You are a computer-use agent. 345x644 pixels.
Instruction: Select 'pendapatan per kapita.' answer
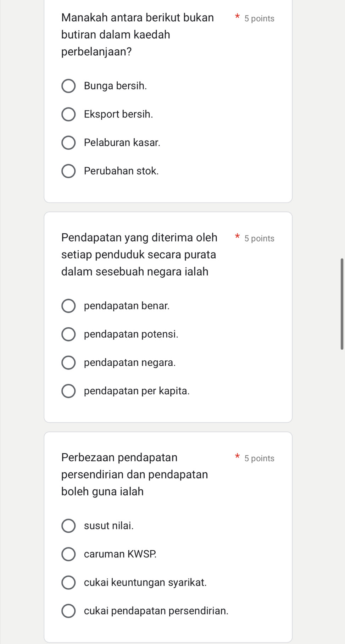tap(68, 391)
